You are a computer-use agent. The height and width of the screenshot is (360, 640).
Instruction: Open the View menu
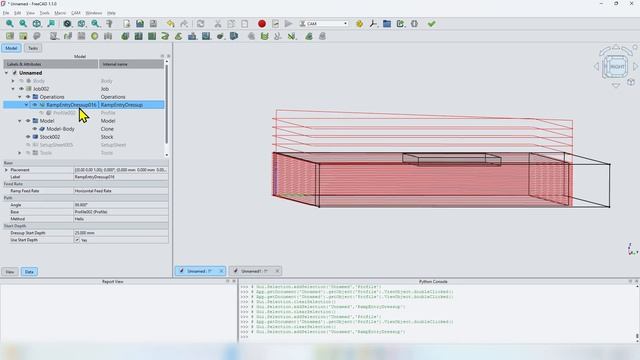pyautogui.click(x=30, y=13)
